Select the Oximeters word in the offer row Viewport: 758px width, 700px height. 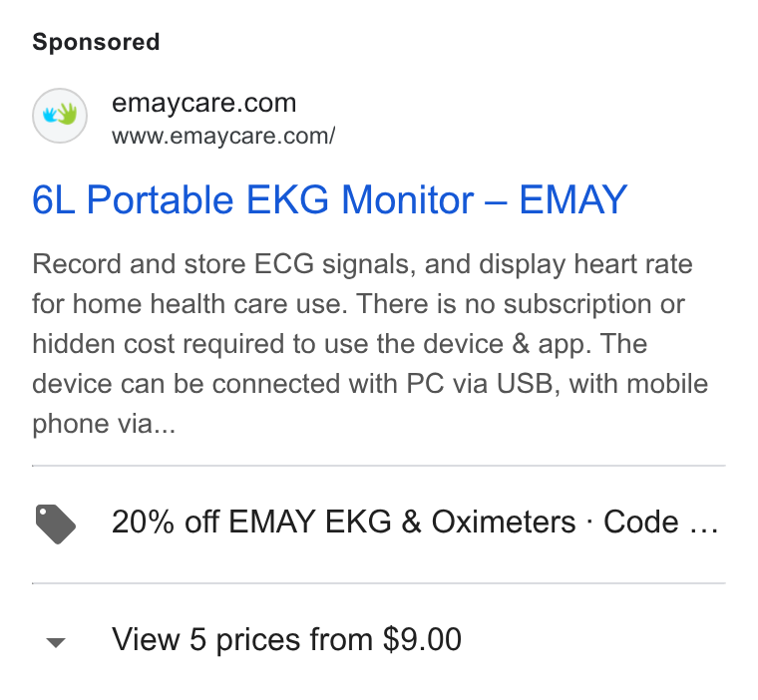tap(504, 523)
